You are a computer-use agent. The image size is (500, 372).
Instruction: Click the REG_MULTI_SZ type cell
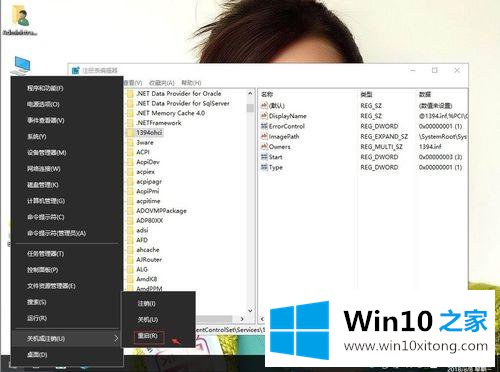pos(381,147)
